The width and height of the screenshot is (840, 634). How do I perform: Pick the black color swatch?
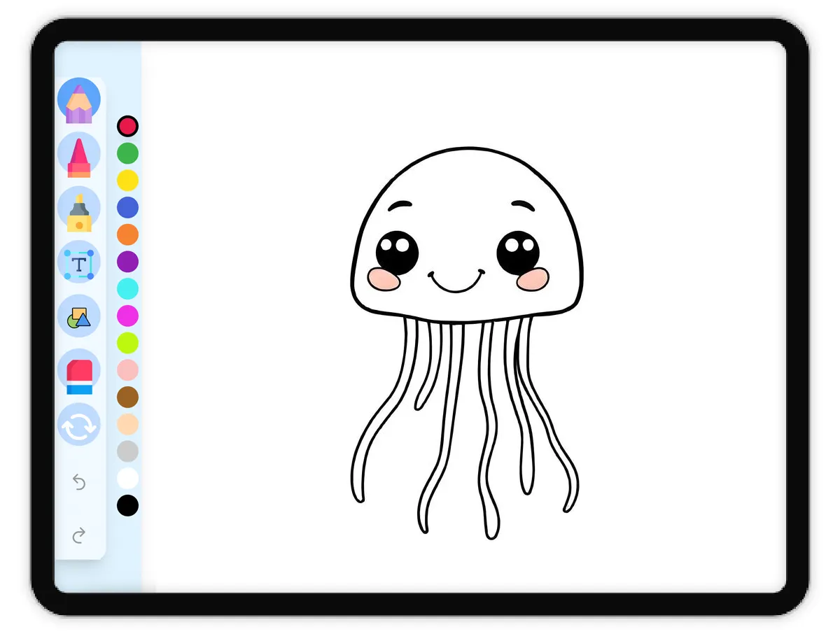[x=127, y=505]
